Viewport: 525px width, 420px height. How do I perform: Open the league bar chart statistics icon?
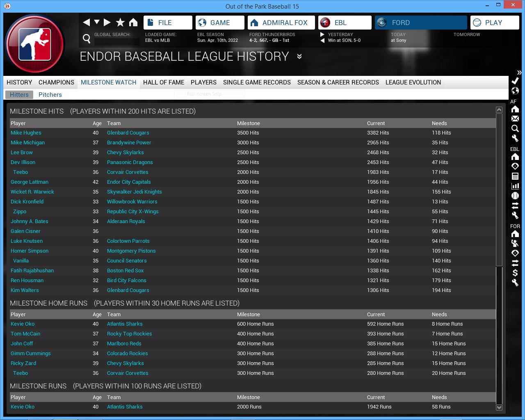pos(515,186)
